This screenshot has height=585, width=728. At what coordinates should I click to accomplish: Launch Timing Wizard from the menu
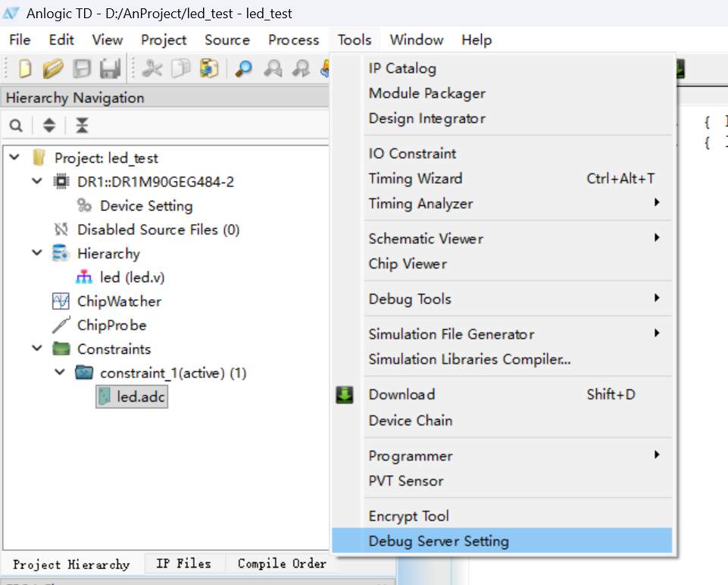pyautogui.click(x=502, y=179)
